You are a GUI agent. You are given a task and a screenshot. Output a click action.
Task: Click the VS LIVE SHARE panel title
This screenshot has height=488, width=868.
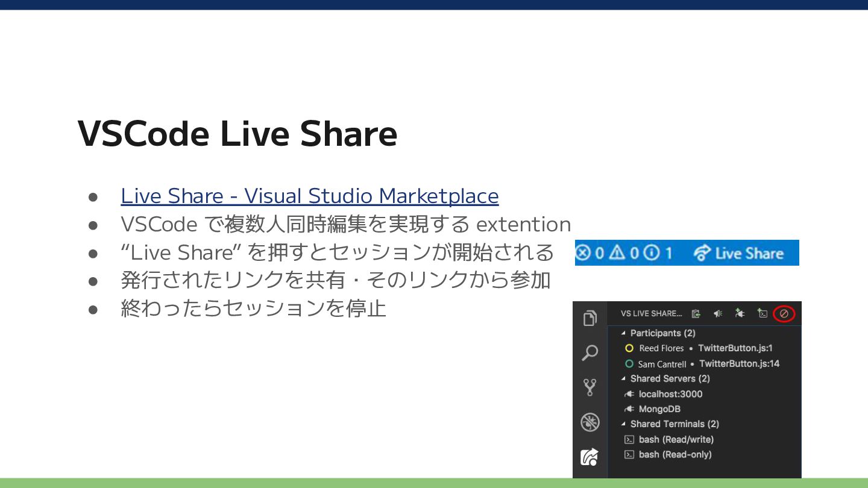pos(652,314)
